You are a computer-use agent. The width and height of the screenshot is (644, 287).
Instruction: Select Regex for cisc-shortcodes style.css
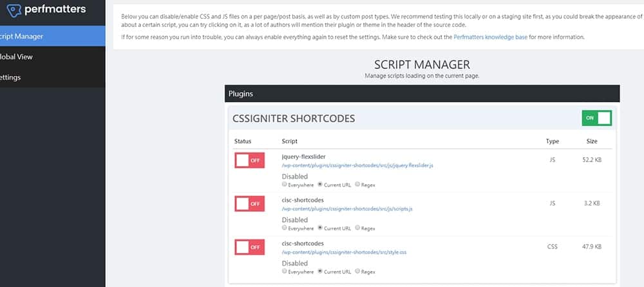pos(357,271)
